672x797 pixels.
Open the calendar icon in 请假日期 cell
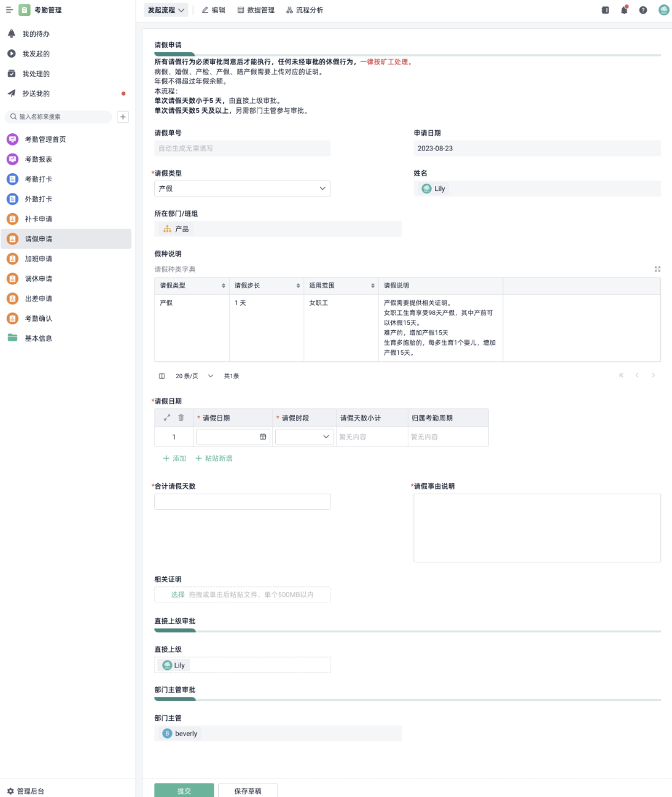[x=263, y=437]
